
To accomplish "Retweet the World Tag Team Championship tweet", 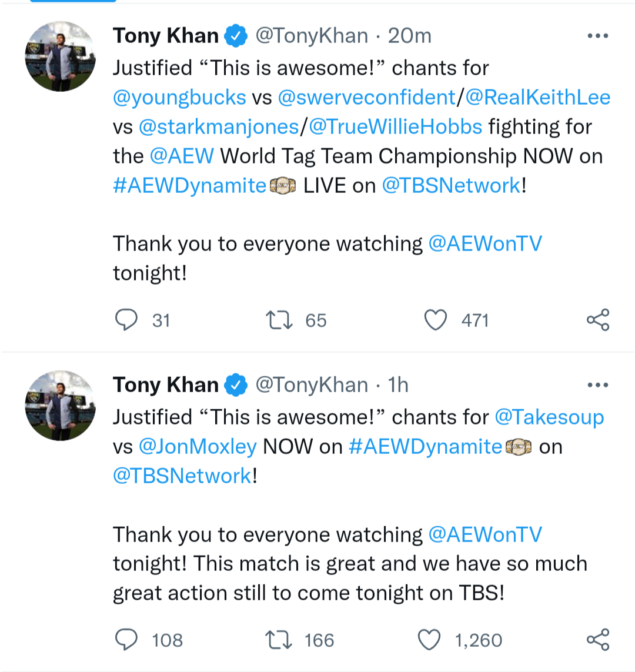I will [x=279, y=320].
